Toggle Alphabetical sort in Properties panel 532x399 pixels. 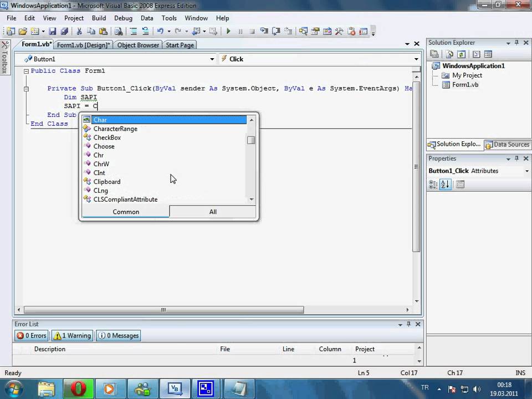pos(445,184)
